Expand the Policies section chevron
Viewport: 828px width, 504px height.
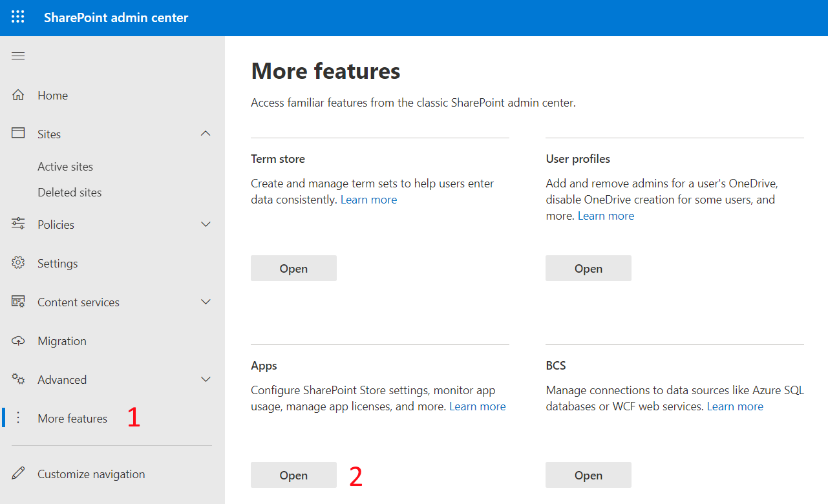[206, 224]
